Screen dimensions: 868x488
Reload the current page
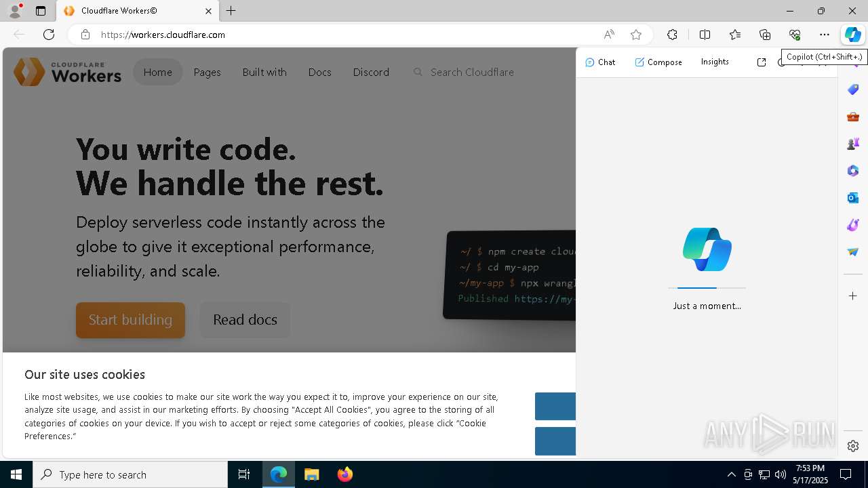pyautogui.click(x=49, y=35)
